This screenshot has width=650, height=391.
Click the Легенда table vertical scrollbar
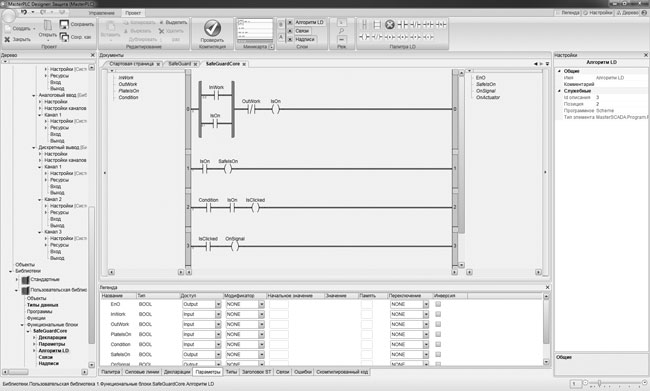546,323
